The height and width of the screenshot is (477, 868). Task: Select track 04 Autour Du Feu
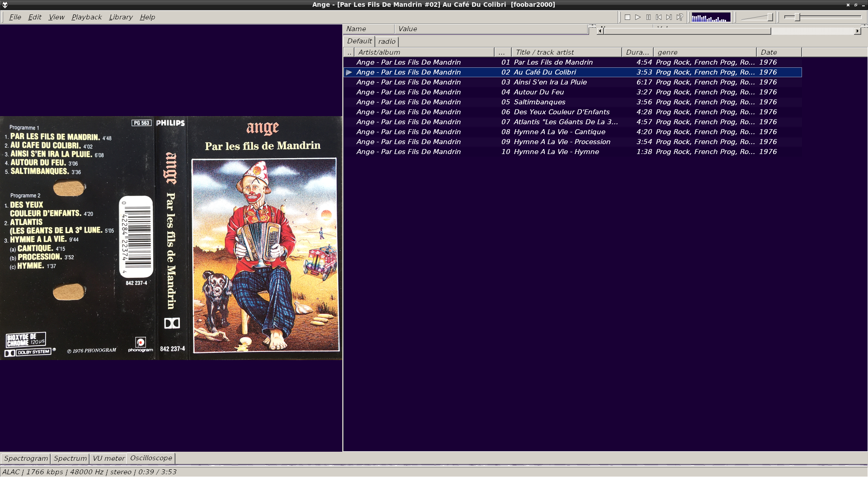point(573,92)
